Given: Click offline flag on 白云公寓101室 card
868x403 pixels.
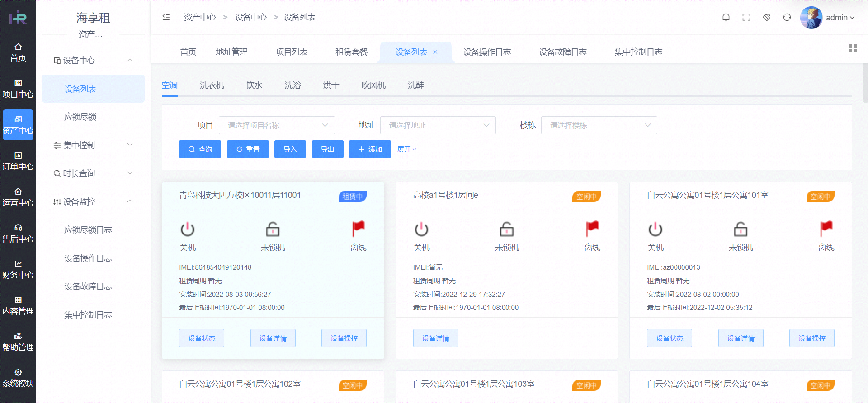Looking at the screenshot, I should click(x=826, y=229).
